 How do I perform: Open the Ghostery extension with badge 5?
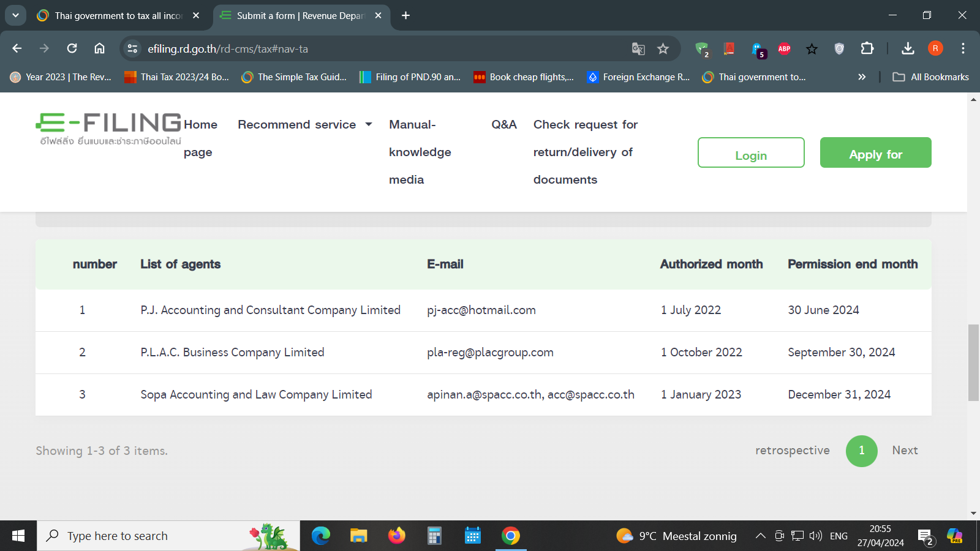click(x=758, y=50)
